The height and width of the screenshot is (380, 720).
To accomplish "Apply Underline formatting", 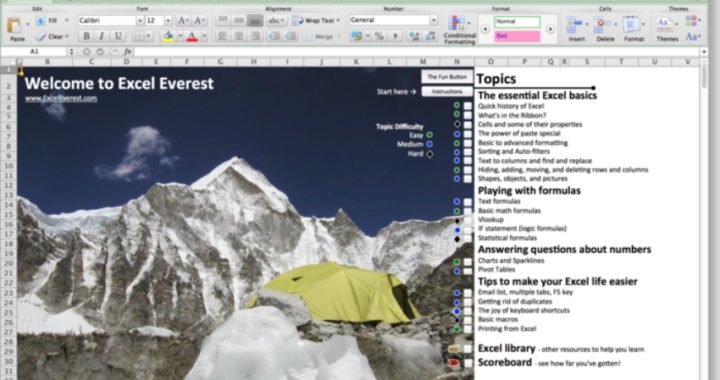I will click(x=118, y=36).
